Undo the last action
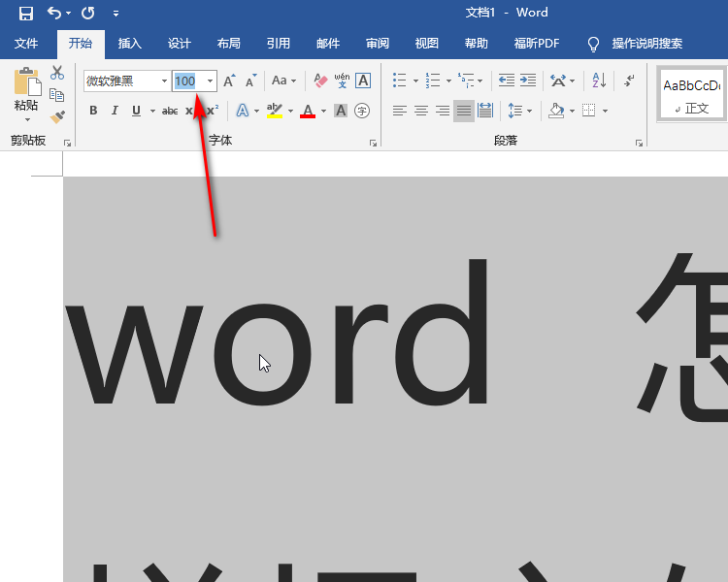Screen dimensions: 728x582 [53, 13]
